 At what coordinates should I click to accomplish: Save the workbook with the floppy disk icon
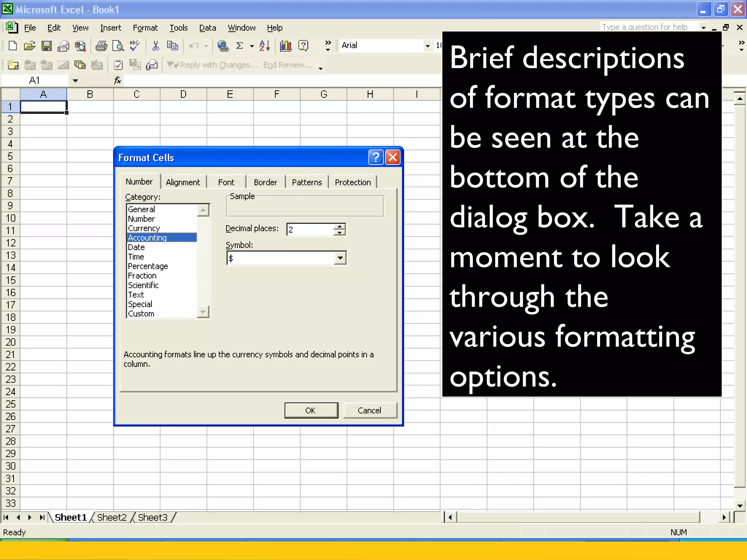pos(46,46)
